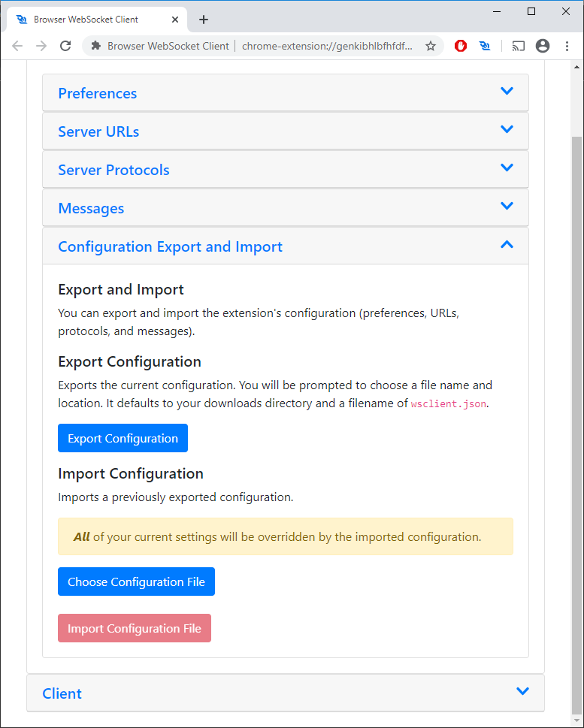Open the Chrome profile avatar

click(543, 46)
